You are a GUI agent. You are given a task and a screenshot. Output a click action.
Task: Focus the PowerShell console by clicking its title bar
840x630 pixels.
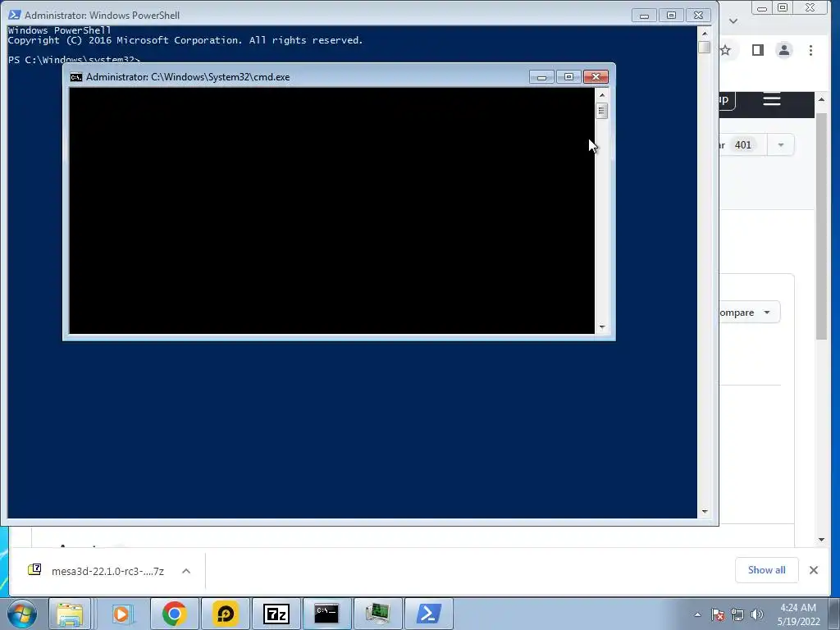[322, 15]
